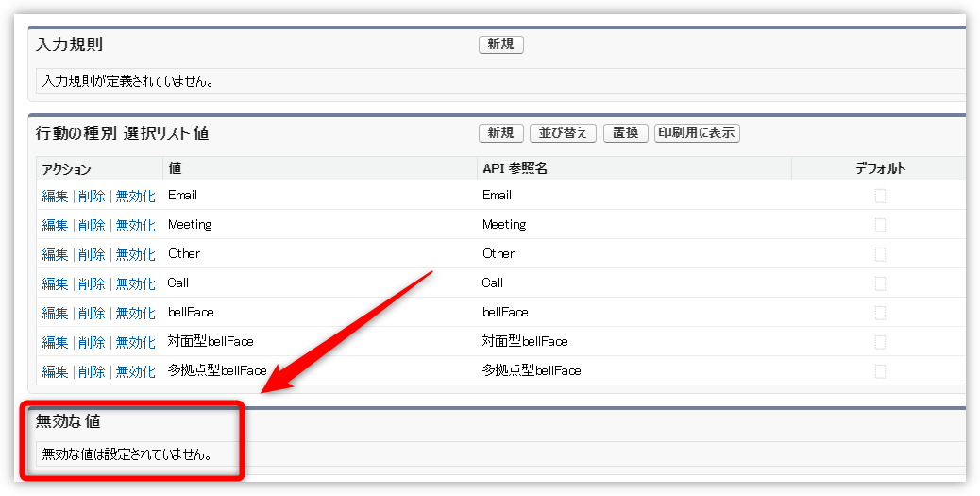Toggle default checkbox for Email row
The width and height of the screenshot is (980, 496).
click(x=880, y=197)
